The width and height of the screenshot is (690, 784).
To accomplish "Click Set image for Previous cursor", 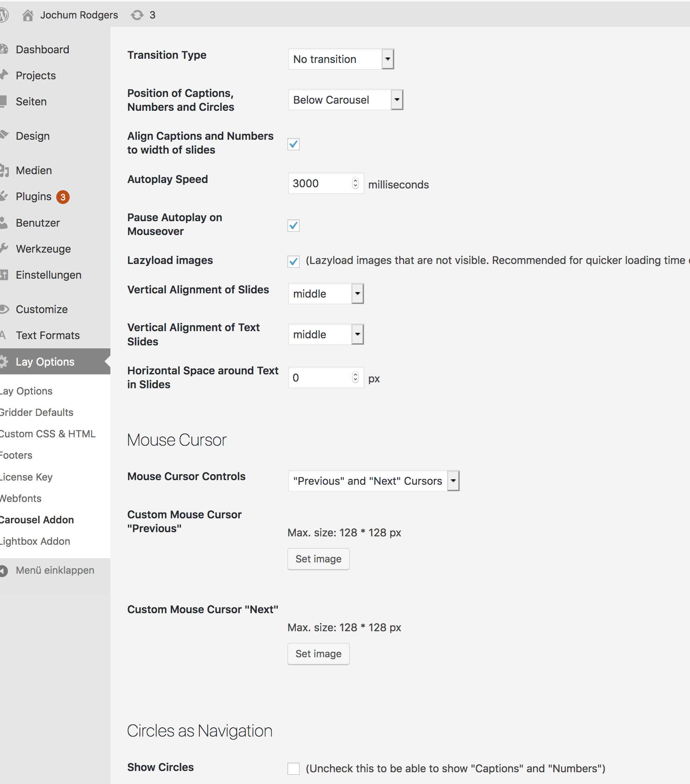I will 318,559.
